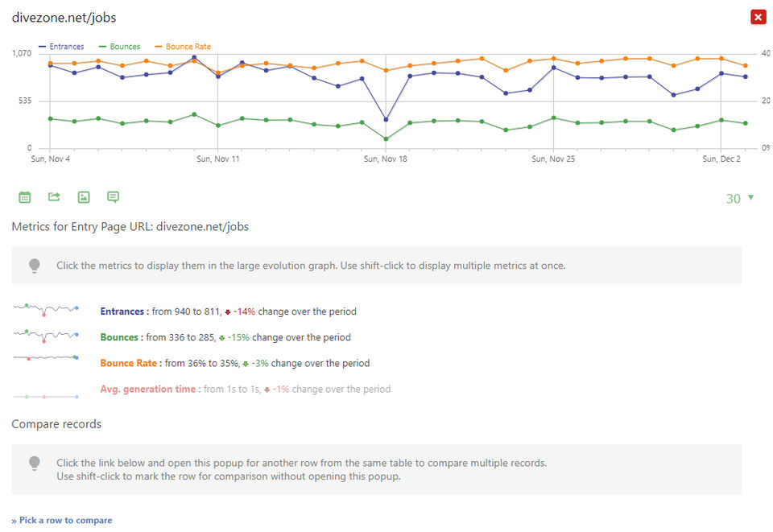Click the Avg. generation time sparkline

tap(46, 396)
